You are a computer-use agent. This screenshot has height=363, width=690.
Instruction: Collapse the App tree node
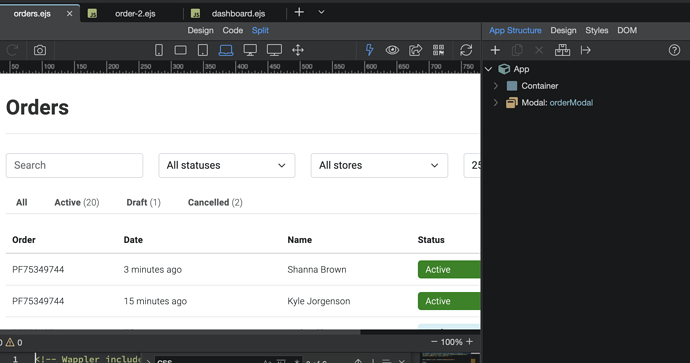[x=488, y=69]
